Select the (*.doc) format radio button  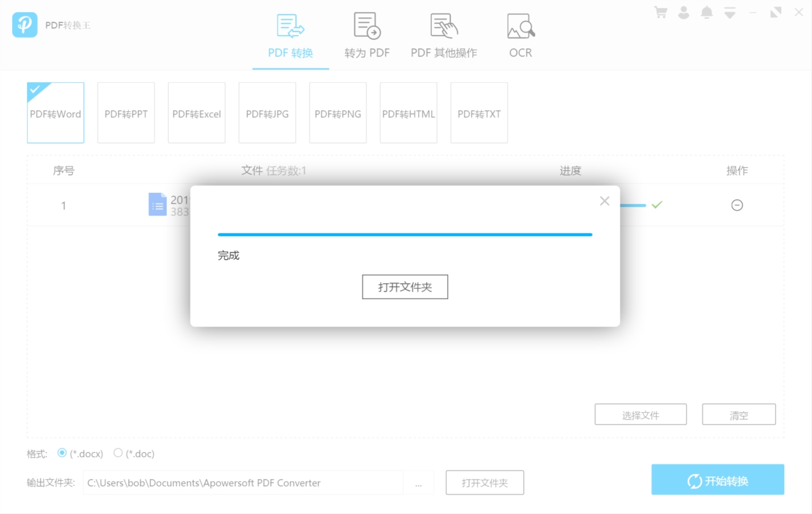click(x=118, y=453)
